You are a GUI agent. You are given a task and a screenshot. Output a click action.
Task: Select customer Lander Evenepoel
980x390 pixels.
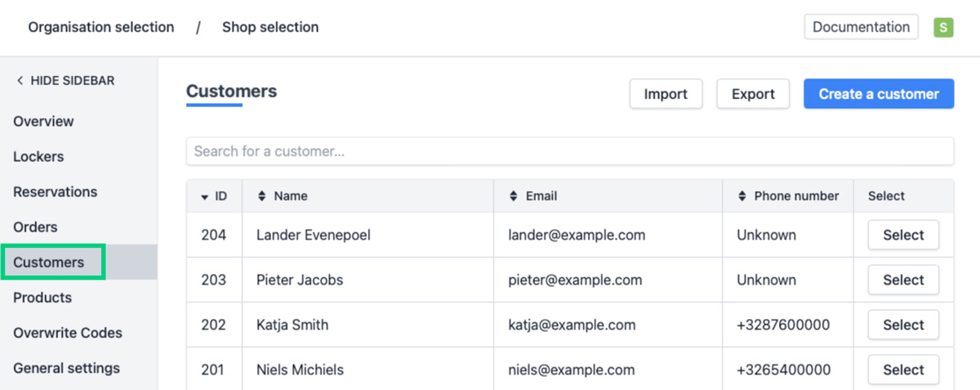click(903, 235)
